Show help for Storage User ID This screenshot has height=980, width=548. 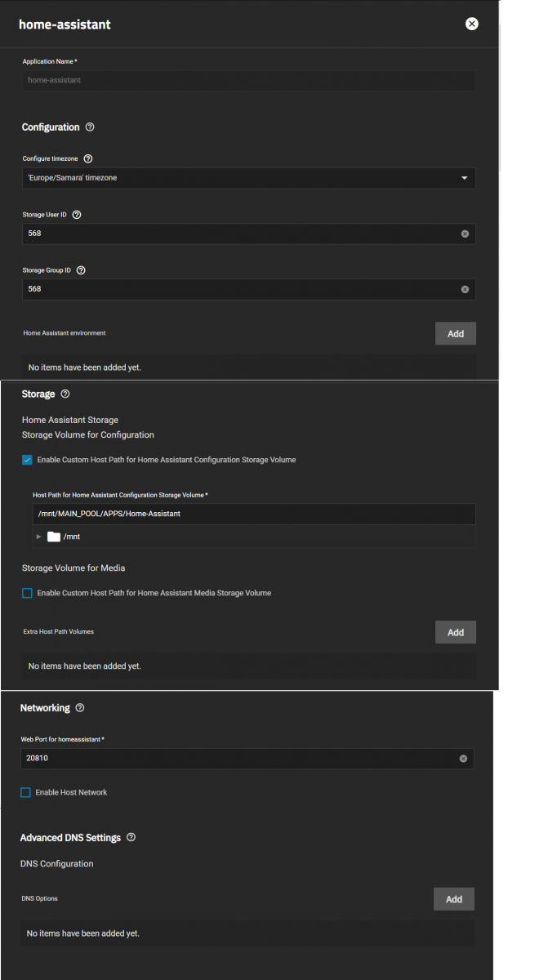tap(77, 215)
